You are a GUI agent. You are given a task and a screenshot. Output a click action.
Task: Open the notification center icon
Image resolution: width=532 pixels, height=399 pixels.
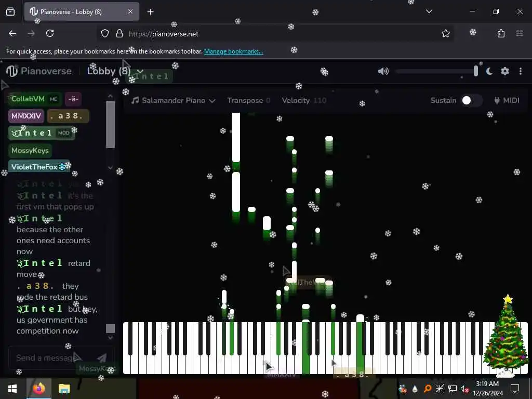point(515,389)
